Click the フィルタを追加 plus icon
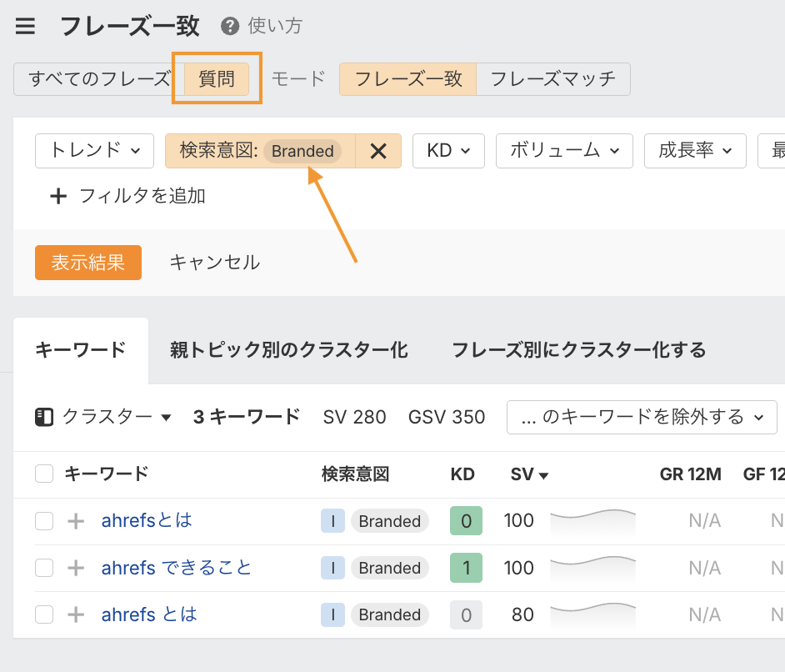 click(x=57, y=197)
